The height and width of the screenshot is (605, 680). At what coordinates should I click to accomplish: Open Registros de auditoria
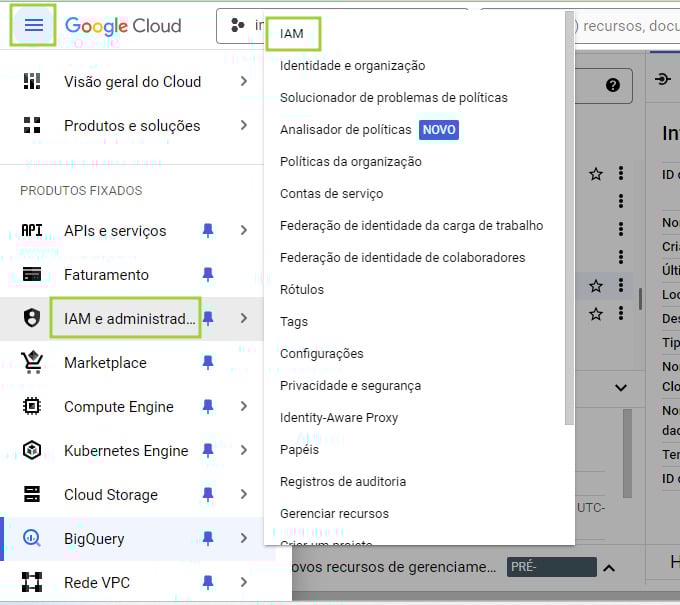(343, 482)
